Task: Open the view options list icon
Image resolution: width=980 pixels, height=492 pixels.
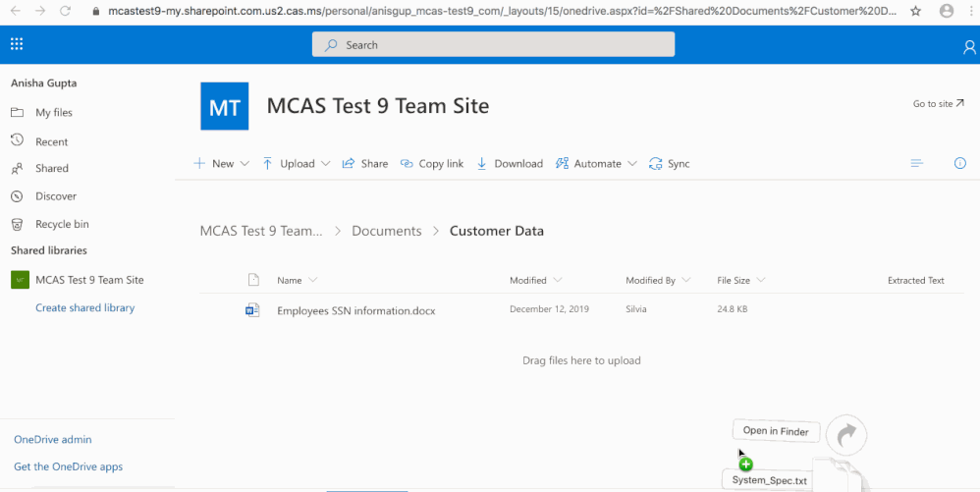Action: pyautogui.click(x=917, y=164)
